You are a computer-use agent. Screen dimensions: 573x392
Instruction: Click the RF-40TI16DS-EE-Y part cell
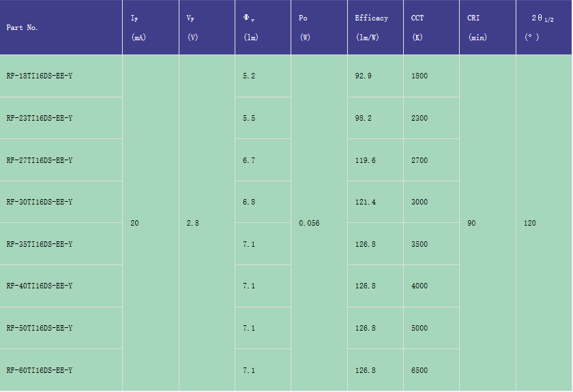[x=61, y=286]
